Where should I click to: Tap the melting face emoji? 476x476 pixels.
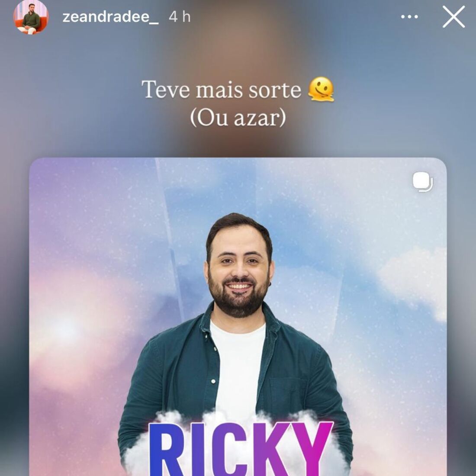(x=321, y=90)
